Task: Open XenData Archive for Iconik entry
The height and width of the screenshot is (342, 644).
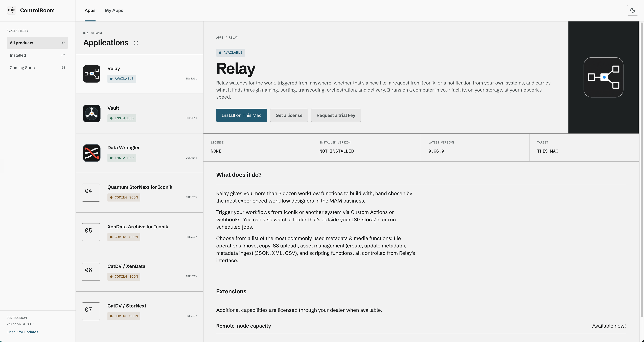Action: (140, 232)
